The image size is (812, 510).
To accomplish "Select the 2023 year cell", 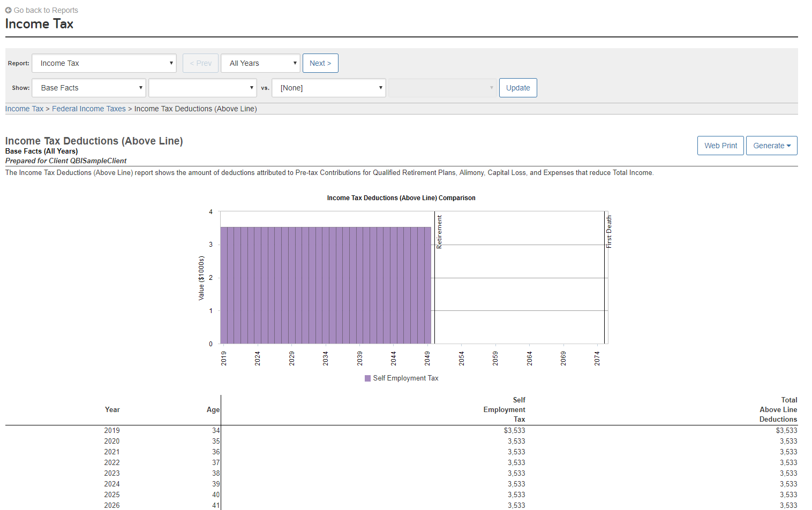I will (112, 473).
